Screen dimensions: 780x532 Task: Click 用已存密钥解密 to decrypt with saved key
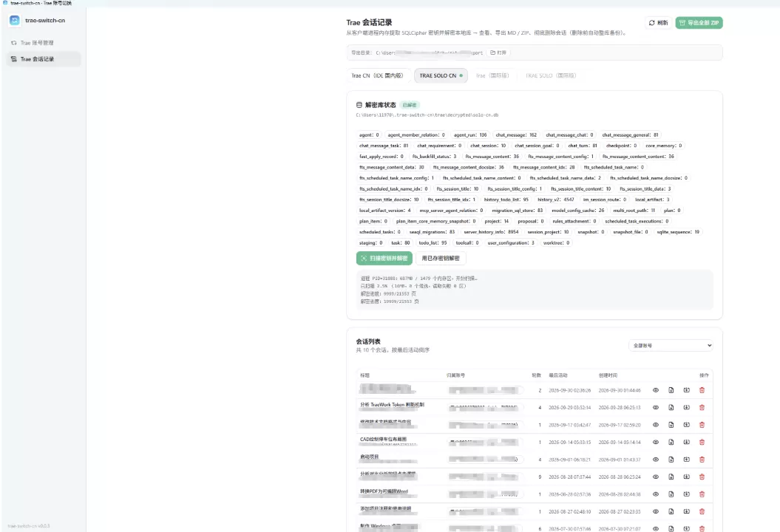click(x=440, y=259)
